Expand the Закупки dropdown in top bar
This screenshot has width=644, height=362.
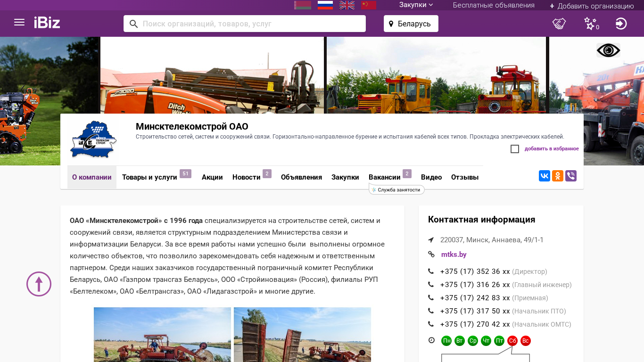point(416,5)
